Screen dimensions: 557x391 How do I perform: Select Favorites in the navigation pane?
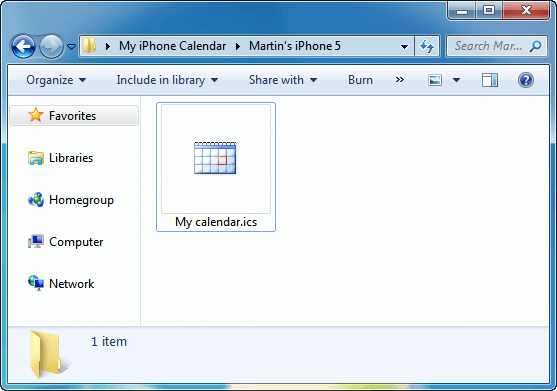point(74,116)
